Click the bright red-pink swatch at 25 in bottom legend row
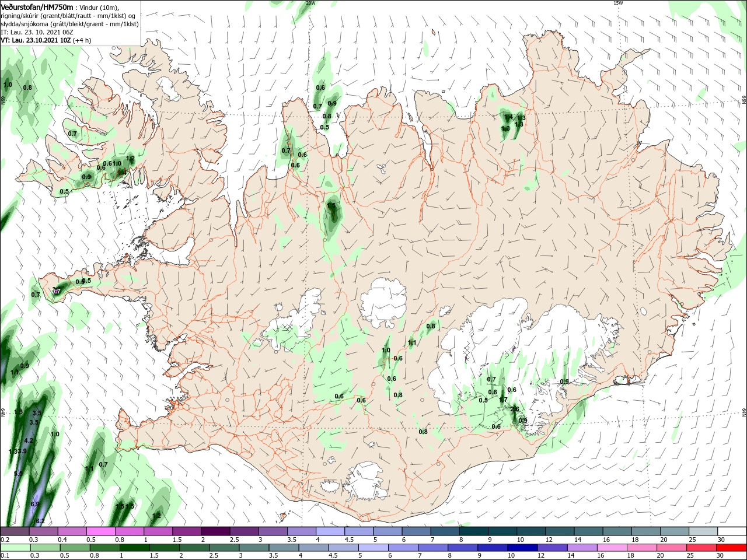This screenshot has height=560, width=747. click(702, 548)
